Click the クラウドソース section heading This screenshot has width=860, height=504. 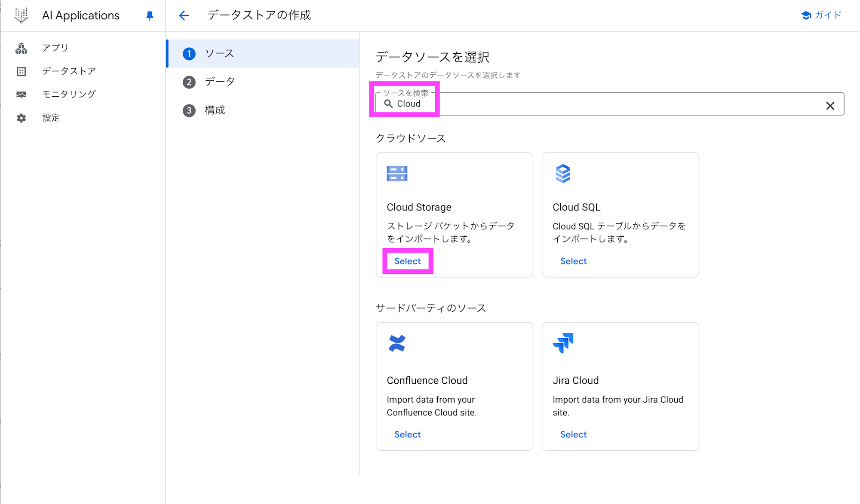(x=411, y=138)
